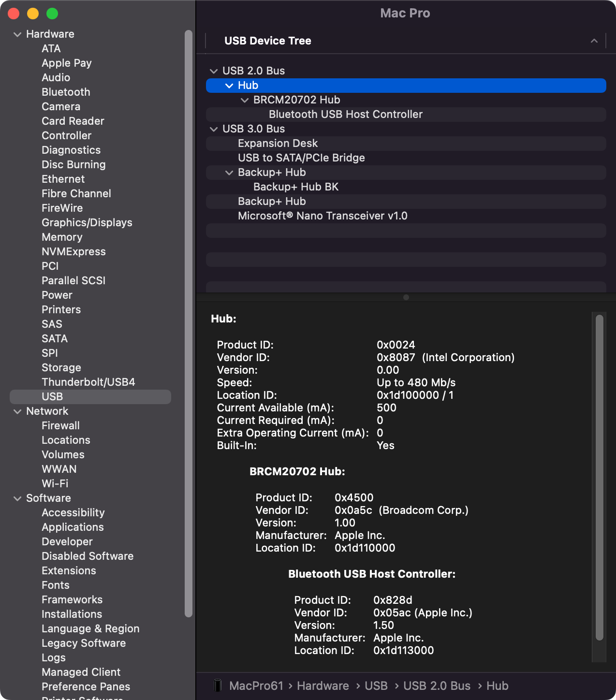Click the USB Device Tree sort arrow
Viewport: 616px width, 700px height.
[x=594, y=41]
